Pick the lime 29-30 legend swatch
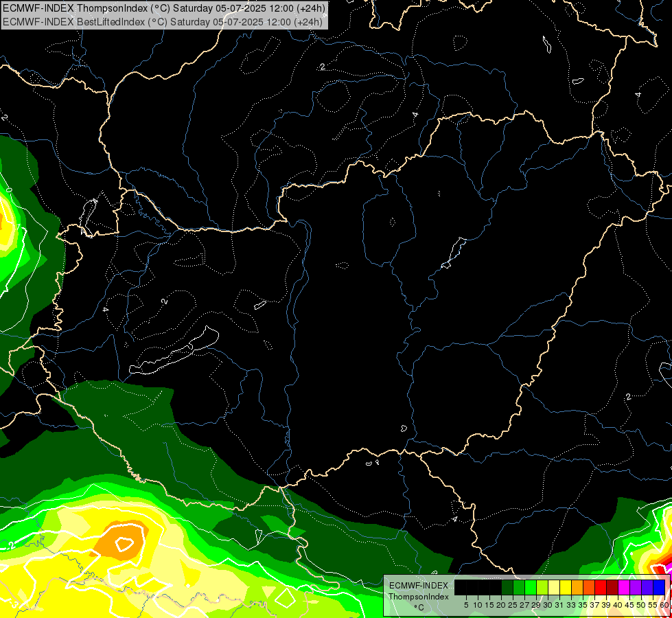 (x=542, y=587)
